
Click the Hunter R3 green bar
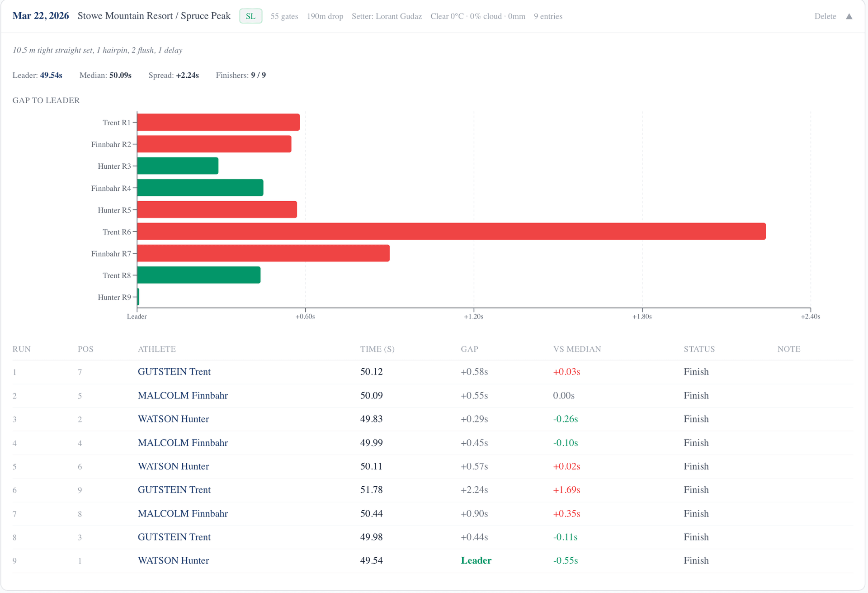tap(178, 166)
